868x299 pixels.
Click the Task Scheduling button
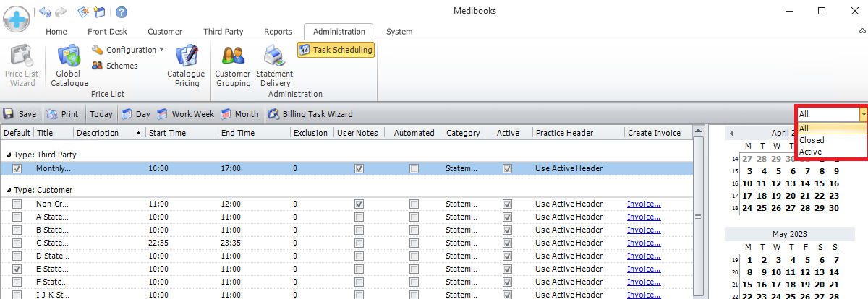point(336,50)
